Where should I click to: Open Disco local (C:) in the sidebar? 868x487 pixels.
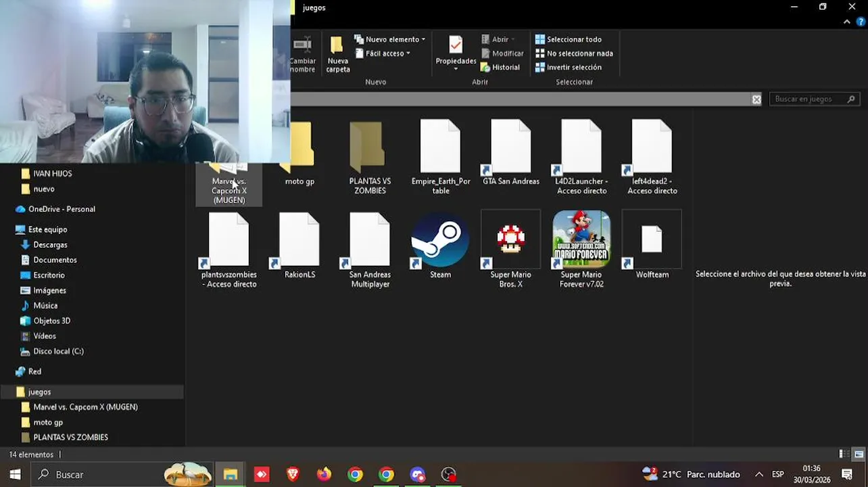click(x=58, y=352)
